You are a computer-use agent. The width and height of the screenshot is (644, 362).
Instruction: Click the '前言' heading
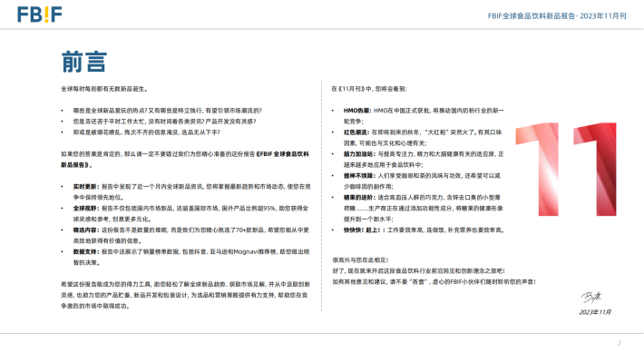point(84,62)
